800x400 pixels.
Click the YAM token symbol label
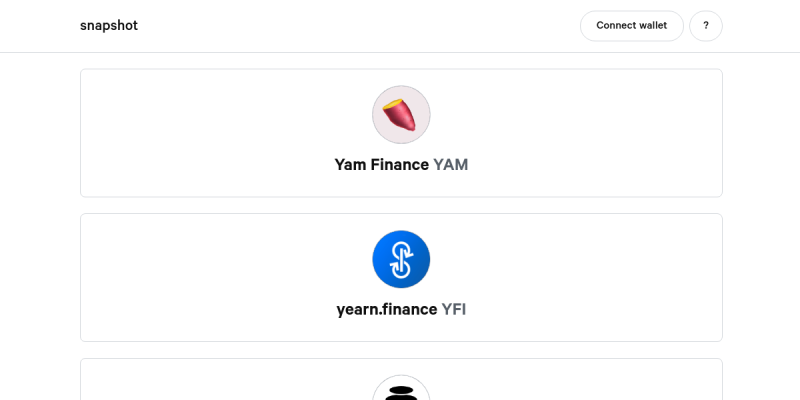tap(451, 165)
